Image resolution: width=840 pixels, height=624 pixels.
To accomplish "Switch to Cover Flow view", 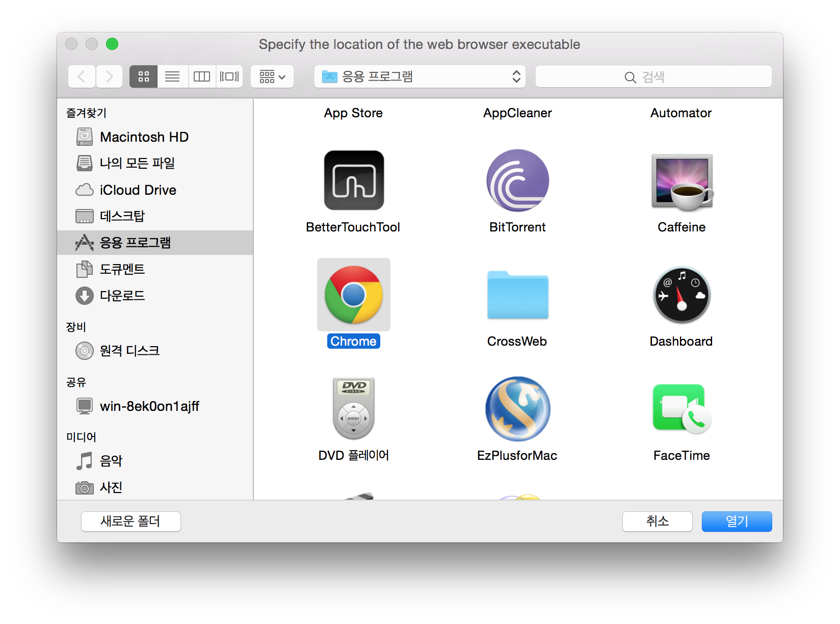I will [x=229, y=76].
